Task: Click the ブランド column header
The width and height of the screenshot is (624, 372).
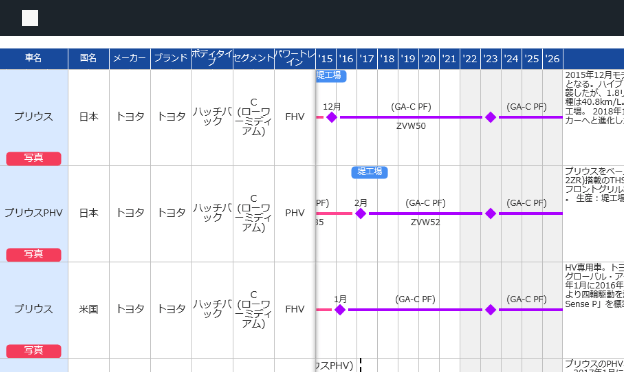Action: [171, 58]
